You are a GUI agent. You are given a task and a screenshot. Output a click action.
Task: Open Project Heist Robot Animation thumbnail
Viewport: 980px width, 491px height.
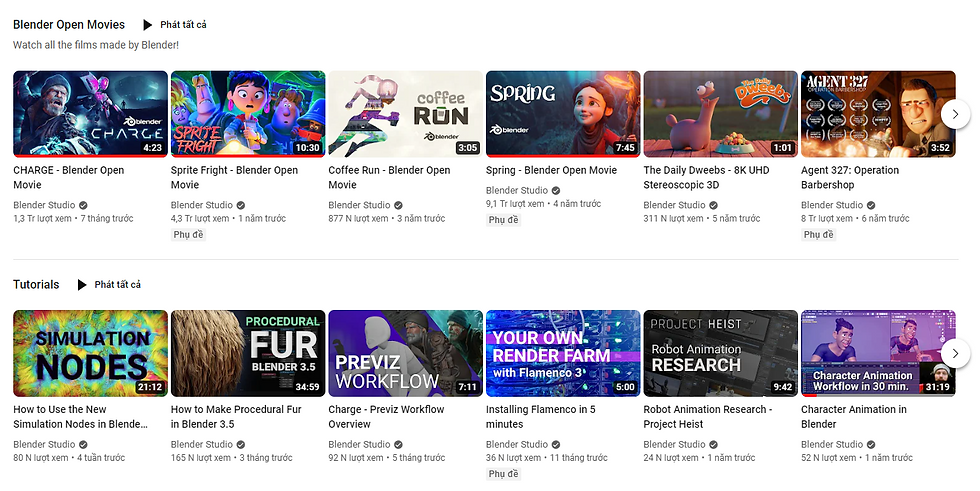tap(721, 353)
